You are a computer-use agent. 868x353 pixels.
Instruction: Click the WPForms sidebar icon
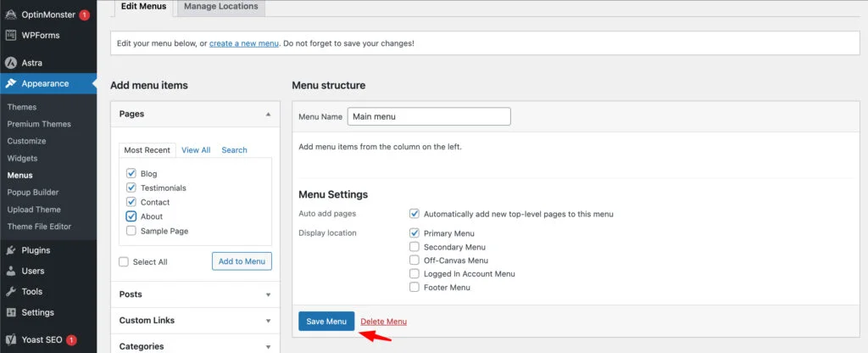tap(10, 35)
